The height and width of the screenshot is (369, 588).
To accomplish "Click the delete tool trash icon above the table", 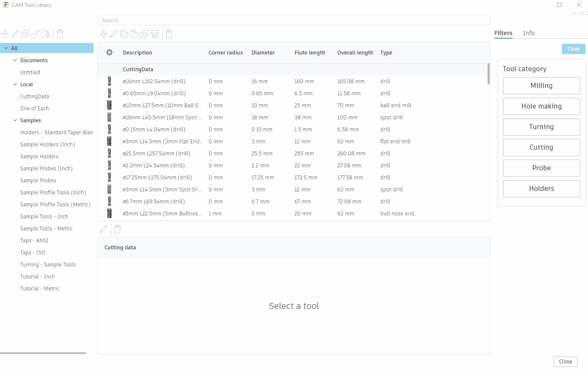I will pyautogui.click(x=169, y=34).
